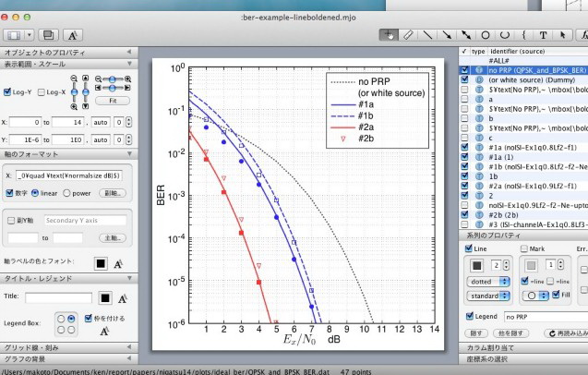Open the line color swatch under Line
Image resolution: width=588 pixels, height=375 pixels.
tap(476, 266)
